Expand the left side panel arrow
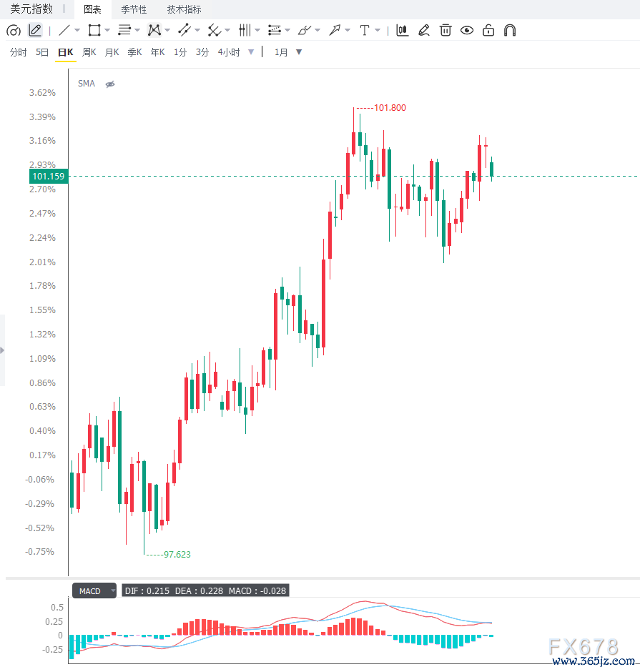640x672 pixels. pyautogui.click(x=2, y=350)
